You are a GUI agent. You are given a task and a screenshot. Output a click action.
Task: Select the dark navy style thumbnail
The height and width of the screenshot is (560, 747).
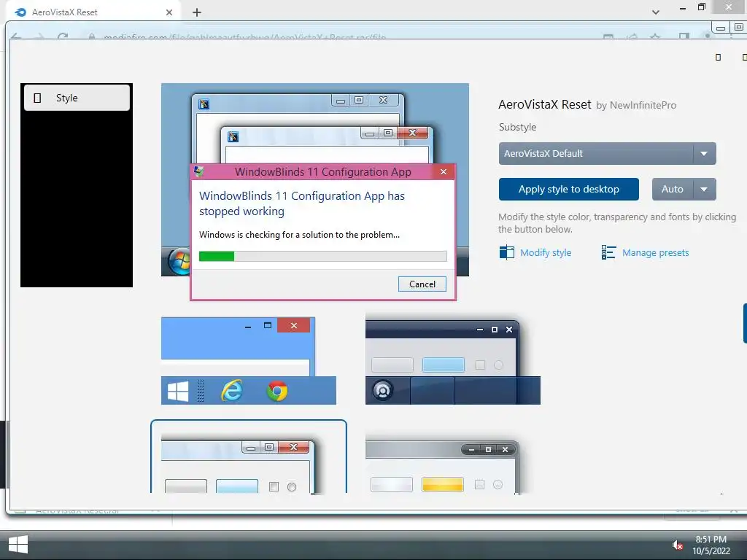(x=452, y=360)
